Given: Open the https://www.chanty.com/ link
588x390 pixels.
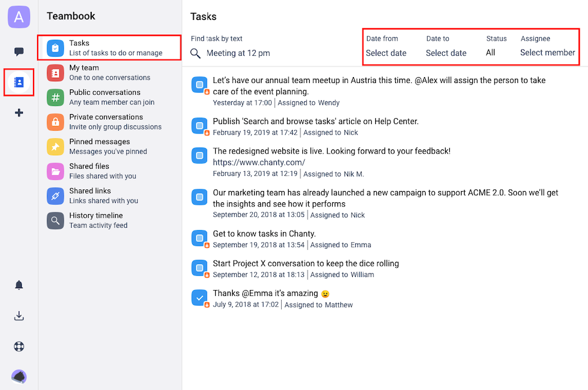Looking at the screenshot, I should coord(259,162).
